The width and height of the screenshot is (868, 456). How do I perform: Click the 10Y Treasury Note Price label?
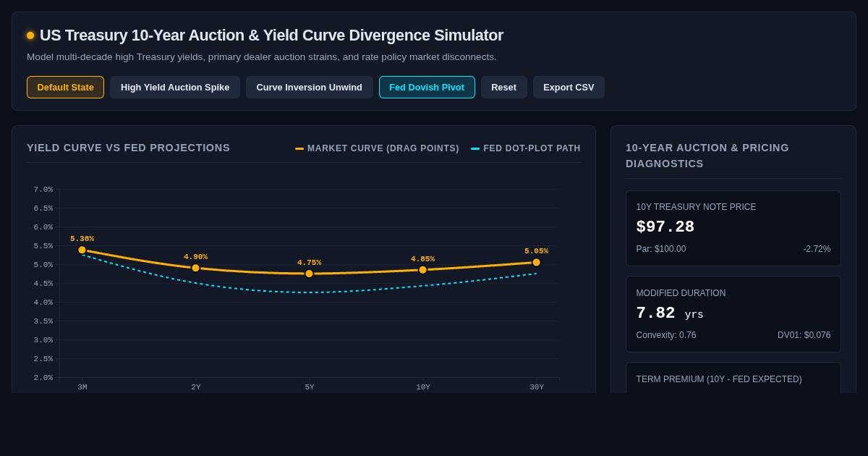[x=696, y=207]
